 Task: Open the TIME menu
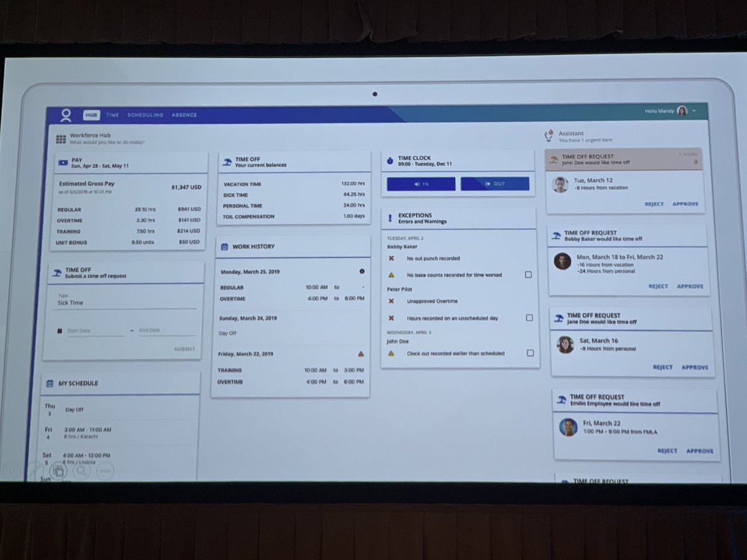(112, 115)
